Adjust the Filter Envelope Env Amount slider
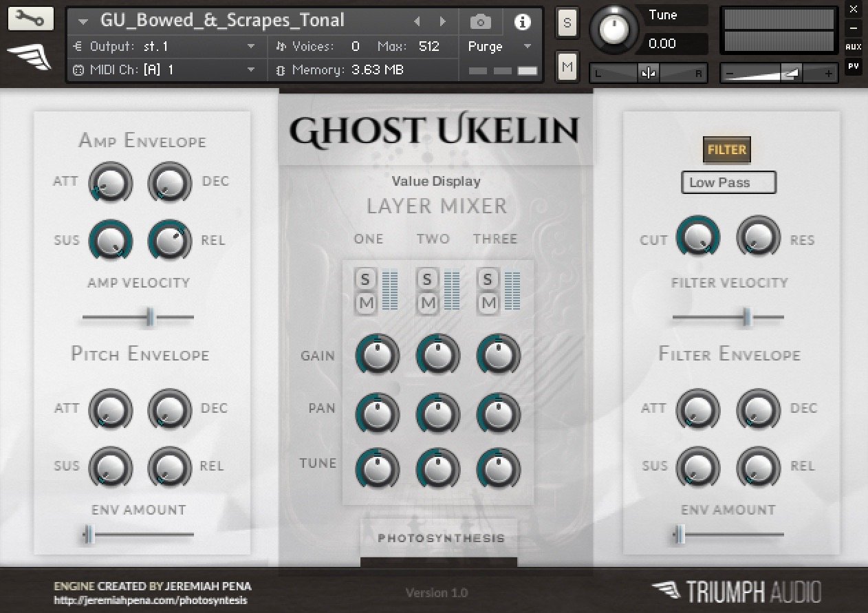 [728, 535]
